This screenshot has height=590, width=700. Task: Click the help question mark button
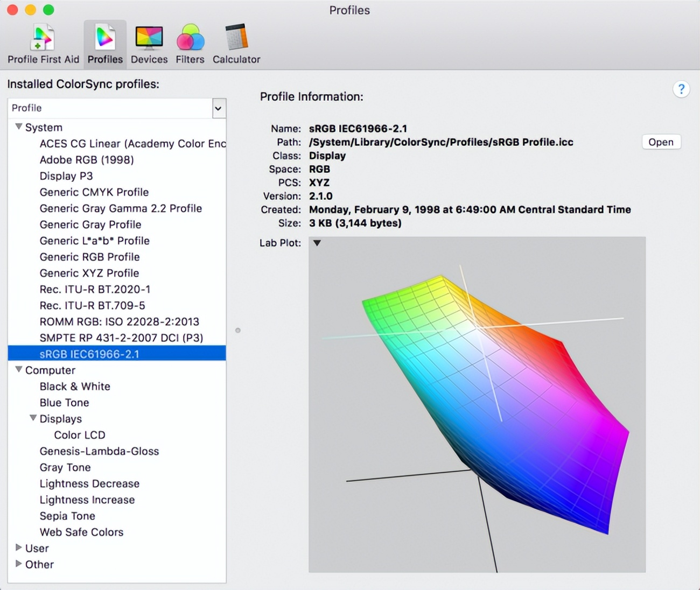pyautogui.click(x=681, y=89)
